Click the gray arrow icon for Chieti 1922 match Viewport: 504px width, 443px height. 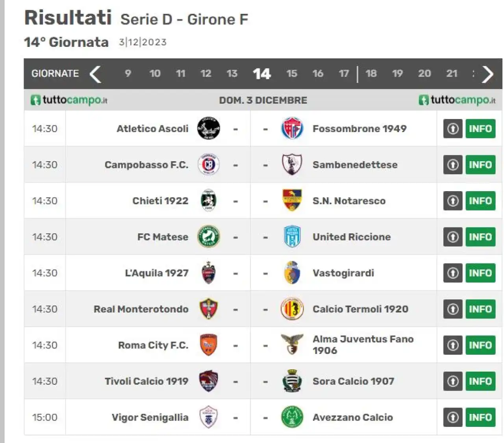(453, 201)
